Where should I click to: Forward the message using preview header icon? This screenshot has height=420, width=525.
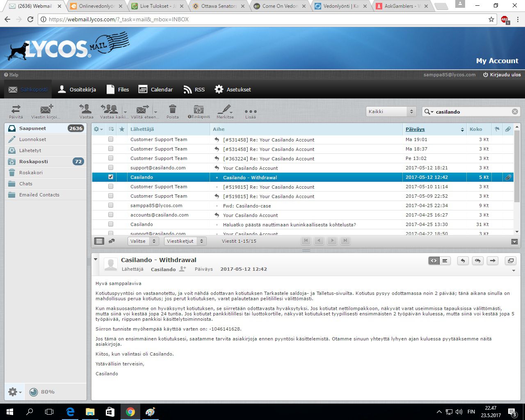click(493, 260)
